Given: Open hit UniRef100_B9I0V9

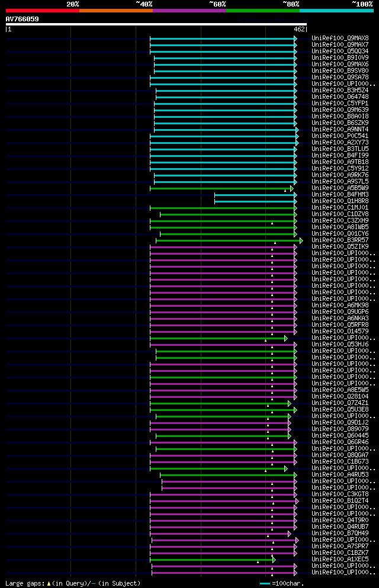Looking at the screenshot, I should (x=340, y=58).
